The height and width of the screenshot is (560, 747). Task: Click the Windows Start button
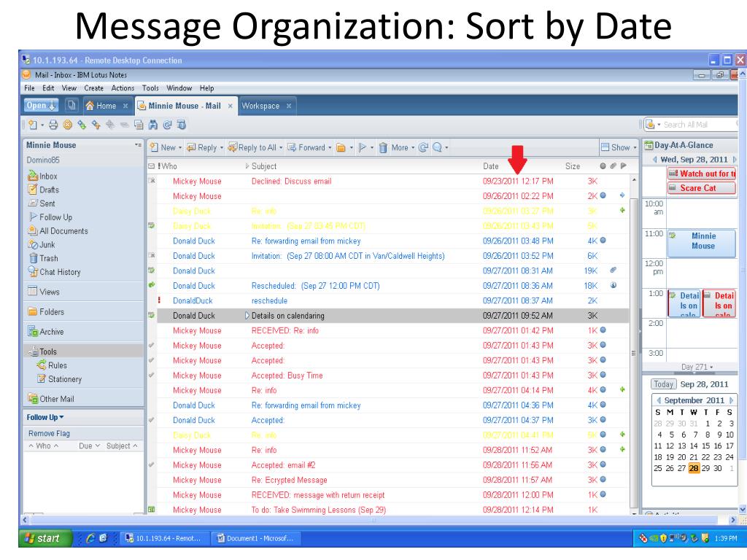coord(44,538)
